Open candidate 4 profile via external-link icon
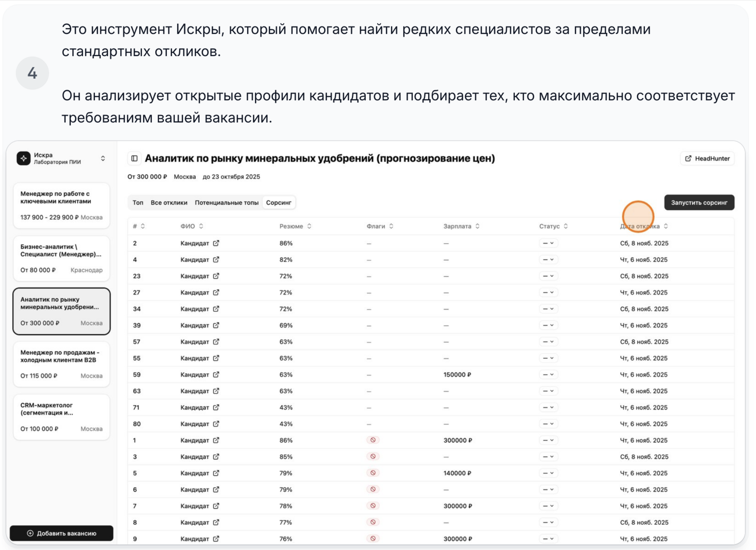The image size is (756, 550). [x=216, y=259]
